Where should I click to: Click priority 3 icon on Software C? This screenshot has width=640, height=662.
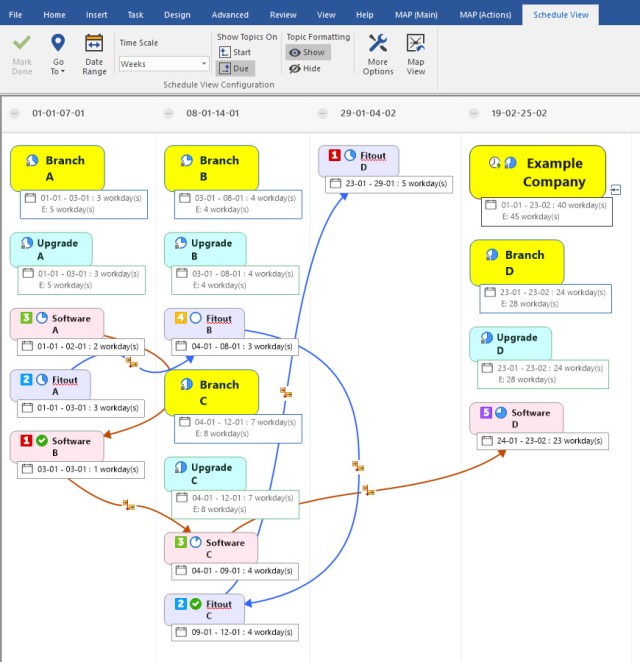tap(181, 542)
